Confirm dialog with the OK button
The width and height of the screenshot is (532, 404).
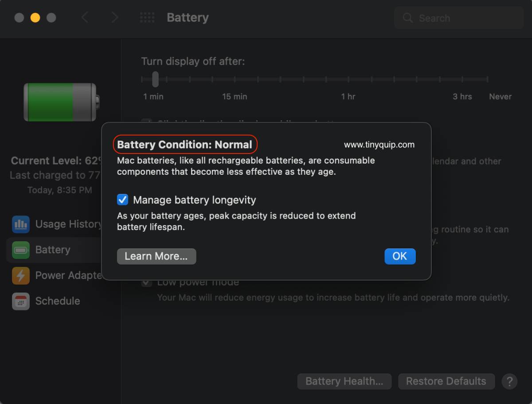(x=399, y=256)
